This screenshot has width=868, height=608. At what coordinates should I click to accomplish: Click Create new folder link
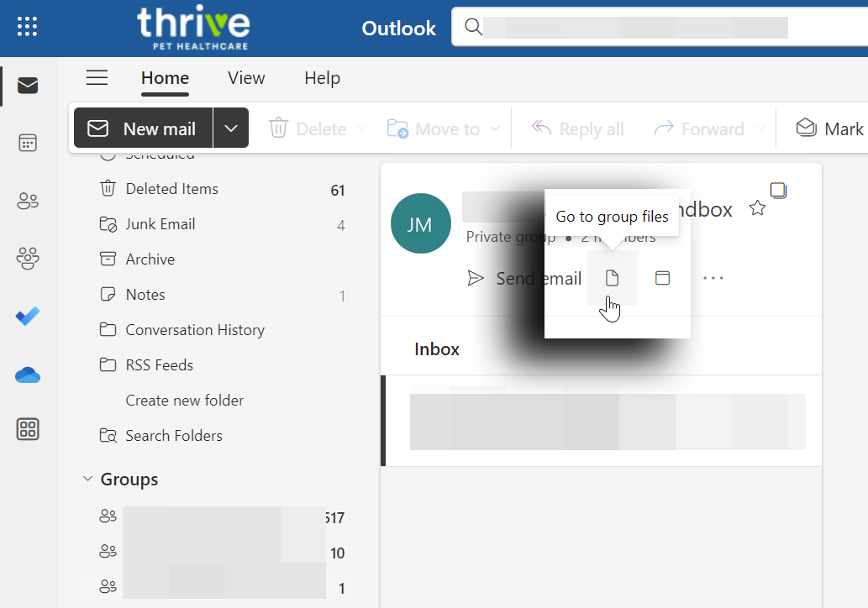(x=185, y=401)
